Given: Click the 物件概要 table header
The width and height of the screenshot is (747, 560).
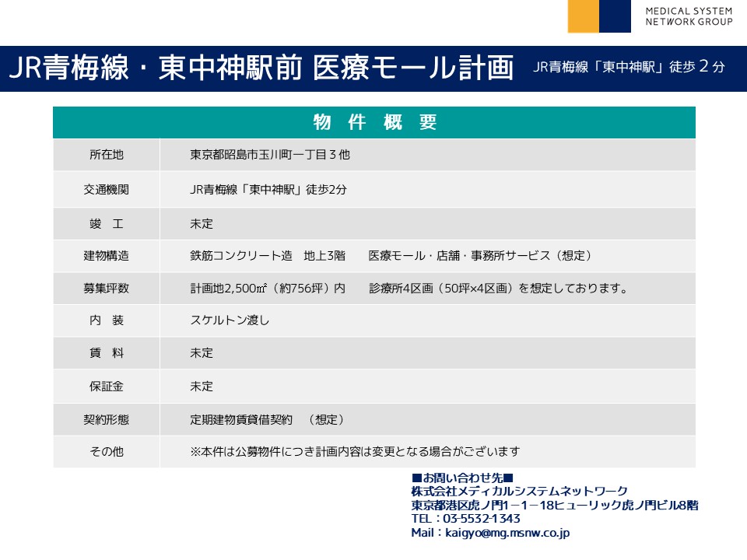Looking at the screenshot, I should (x=374, y=122).
